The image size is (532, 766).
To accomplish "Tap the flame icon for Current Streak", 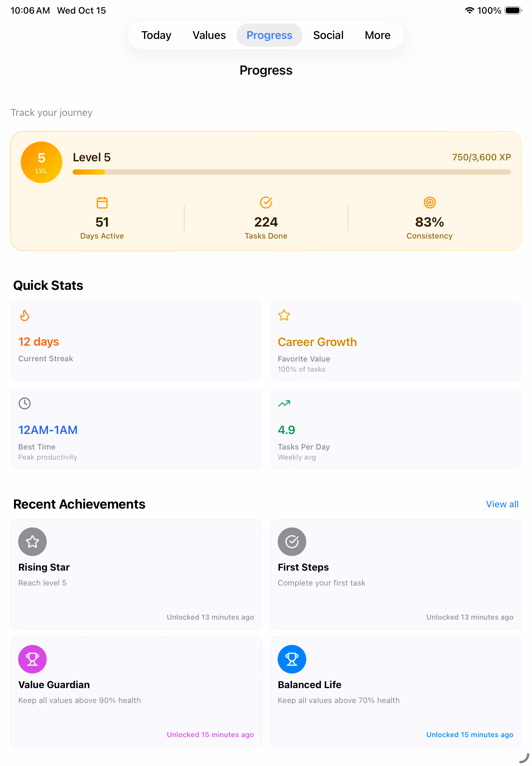I will pyautogui.click(x=25, y=315).
